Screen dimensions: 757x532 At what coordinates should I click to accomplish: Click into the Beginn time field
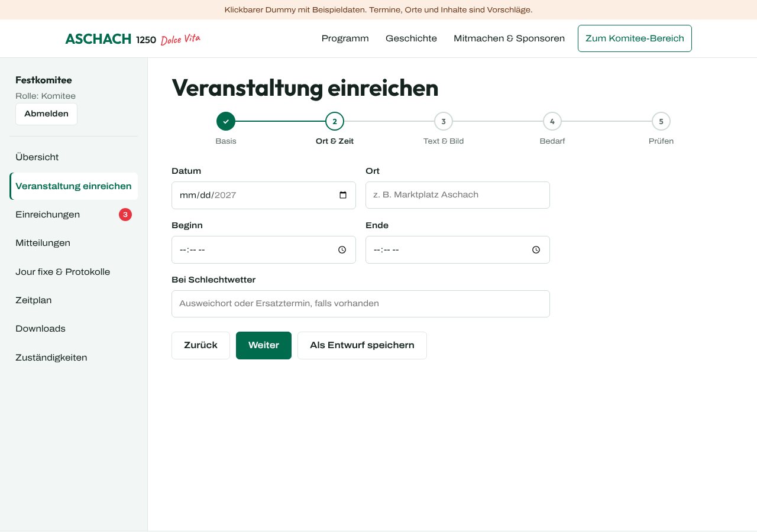point(264,249)
